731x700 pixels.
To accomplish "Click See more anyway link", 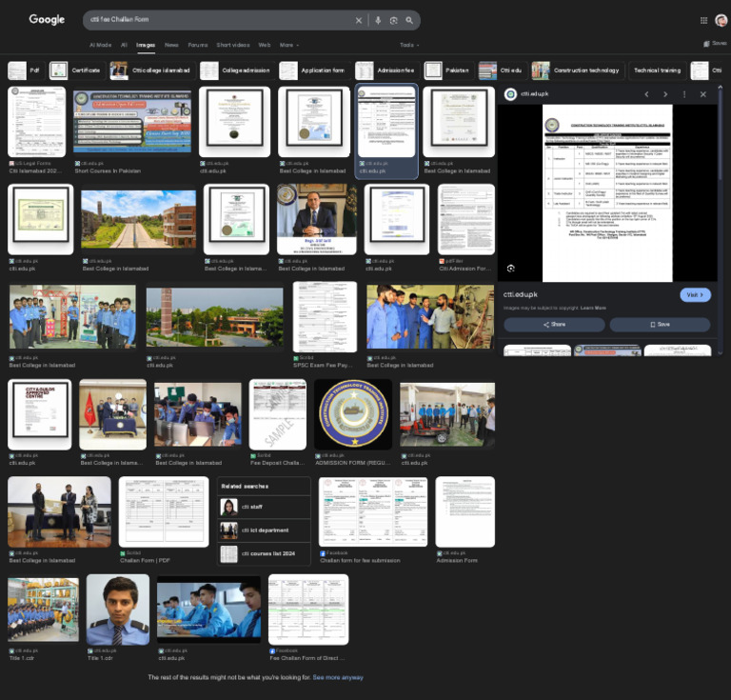I will pyautogui.click(x=338, y=677).
